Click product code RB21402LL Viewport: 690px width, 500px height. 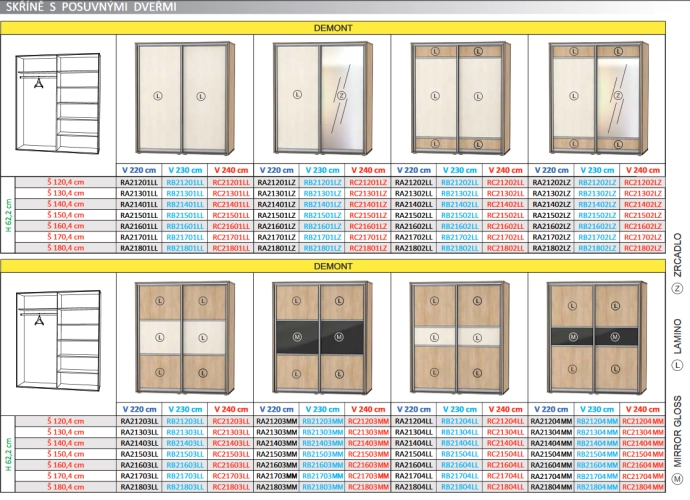pos(460,204)
